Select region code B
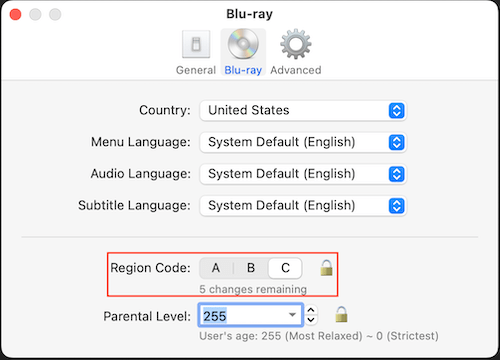The height and width of the screenshot is (360, 500). coord(251,268)
